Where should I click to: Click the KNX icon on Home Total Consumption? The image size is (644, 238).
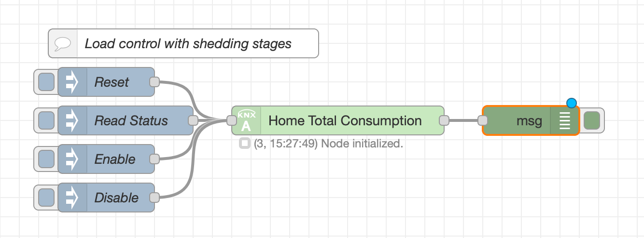[246, 120]
